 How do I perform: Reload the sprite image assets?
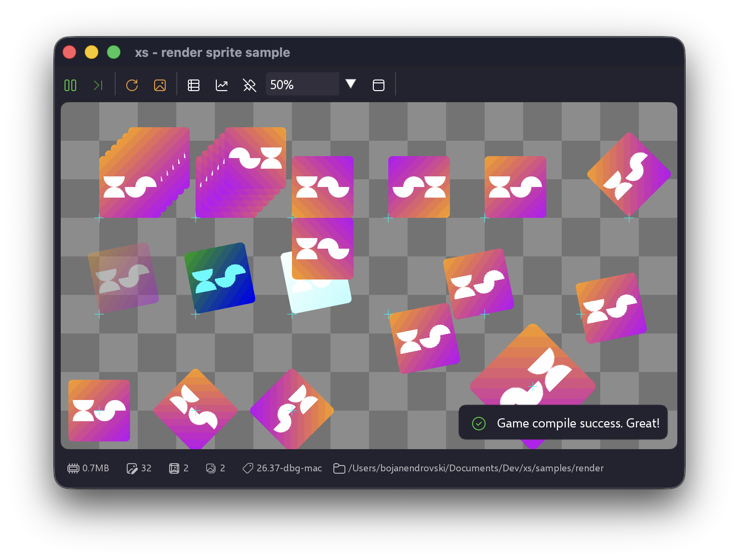pyautogui.click(x=160, y=85)
